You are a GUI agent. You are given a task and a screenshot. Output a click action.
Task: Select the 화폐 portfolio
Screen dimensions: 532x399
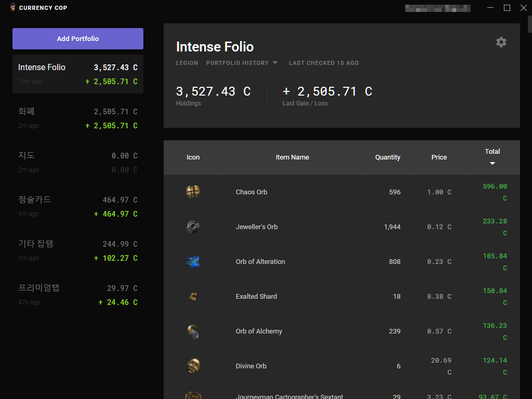tap(78, 118)
